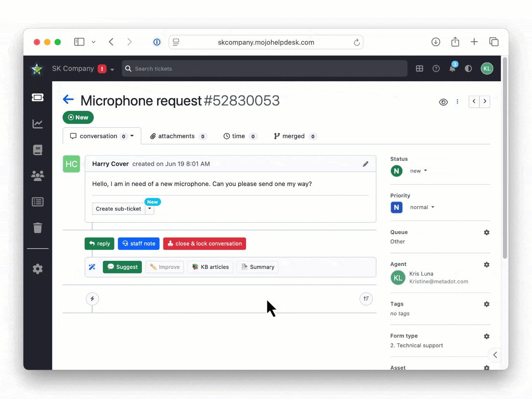This screenshot has width=532, height=399.
Task: Toggle the comment sort order icon
Action: click(366, 299)
